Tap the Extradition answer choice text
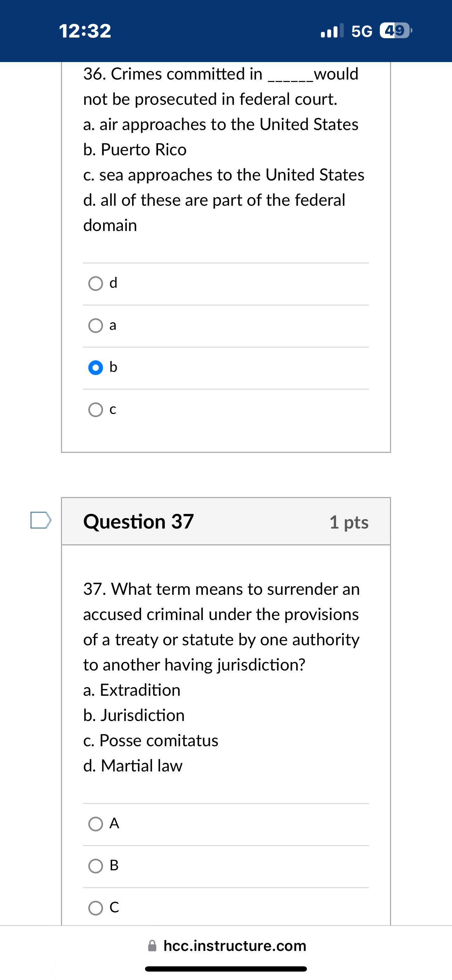The width and height of the screenshot is (452, 980). pos(131,690)
